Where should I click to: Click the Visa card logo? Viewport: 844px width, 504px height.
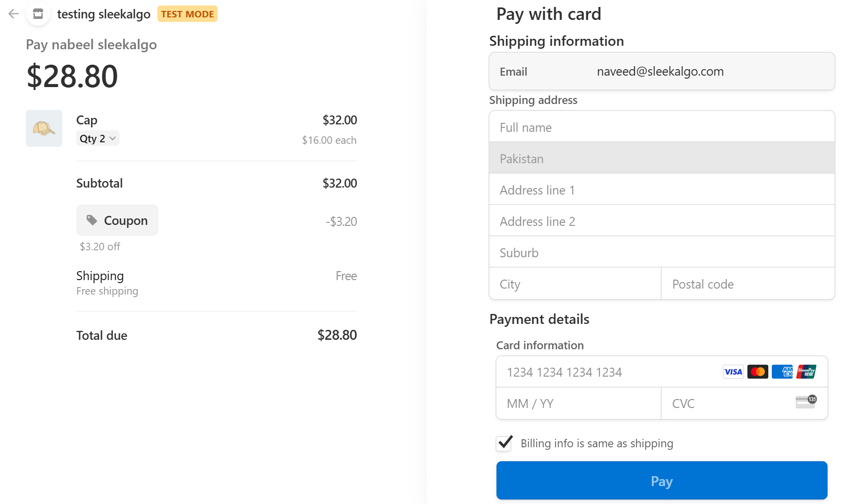[733, 372]
